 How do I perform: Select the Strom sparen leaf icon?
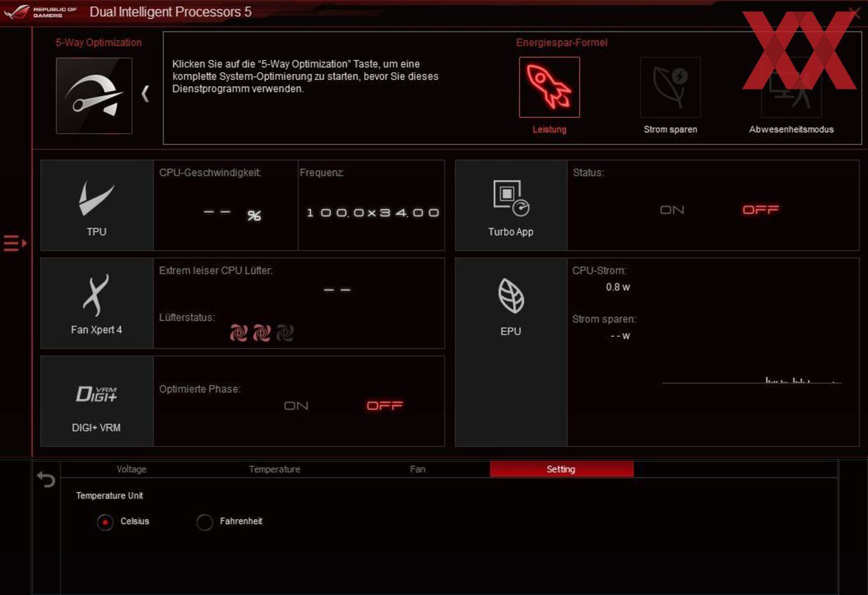670,87
